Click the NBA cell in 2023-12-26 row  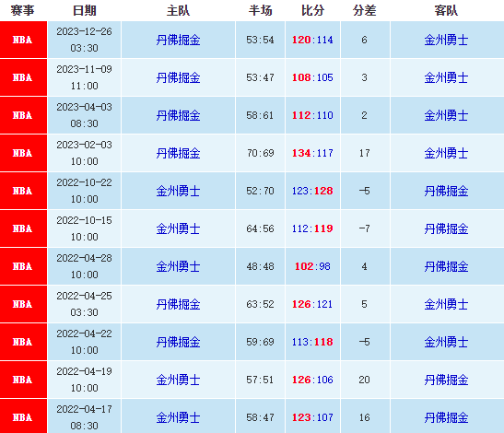click(x=23, y=40)
